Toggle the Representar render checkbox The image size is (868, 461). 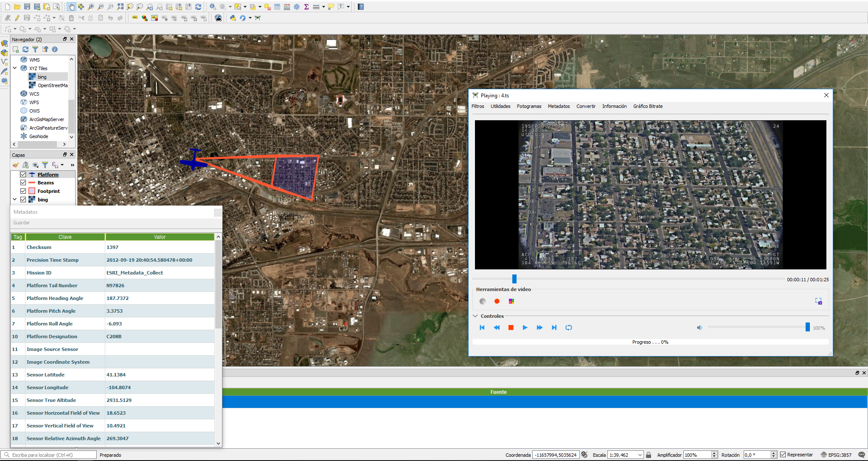click(783, 455)
